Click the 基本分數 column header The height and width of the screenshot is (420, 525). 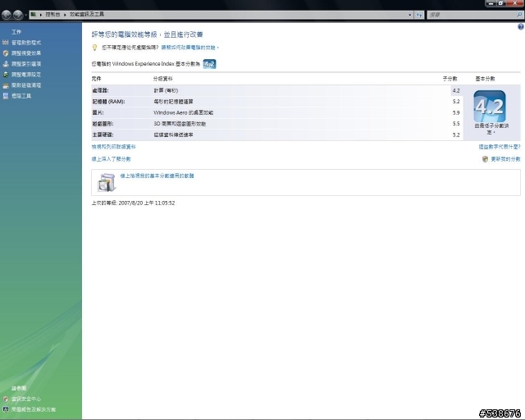(x=485, y=79)
